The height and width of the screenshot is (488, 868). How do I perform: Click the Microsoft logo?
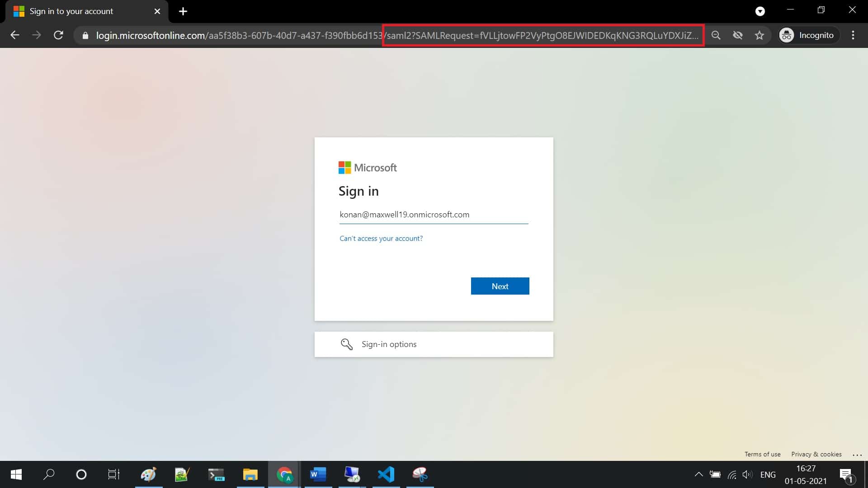click(368, 168)
